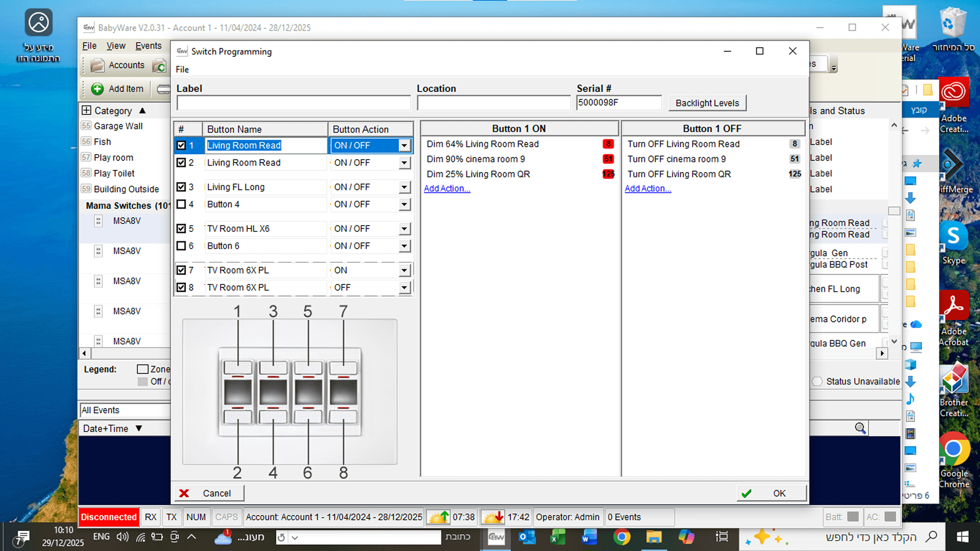The width and height of the screenshot is (980, 551).
Task: Click the red X icon on Cancel
Action: pos(184,493)
